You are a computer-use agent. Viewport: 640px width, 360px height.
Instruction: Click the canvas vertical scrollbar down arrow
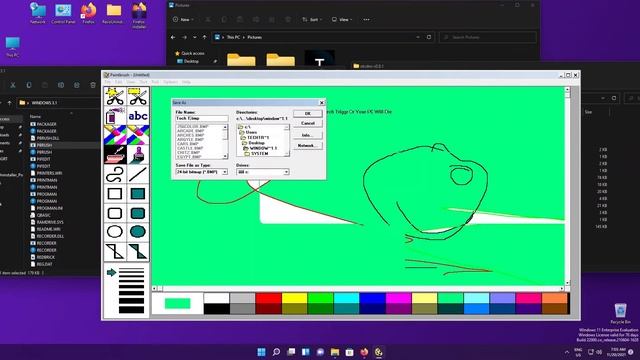tap(567, 283)
